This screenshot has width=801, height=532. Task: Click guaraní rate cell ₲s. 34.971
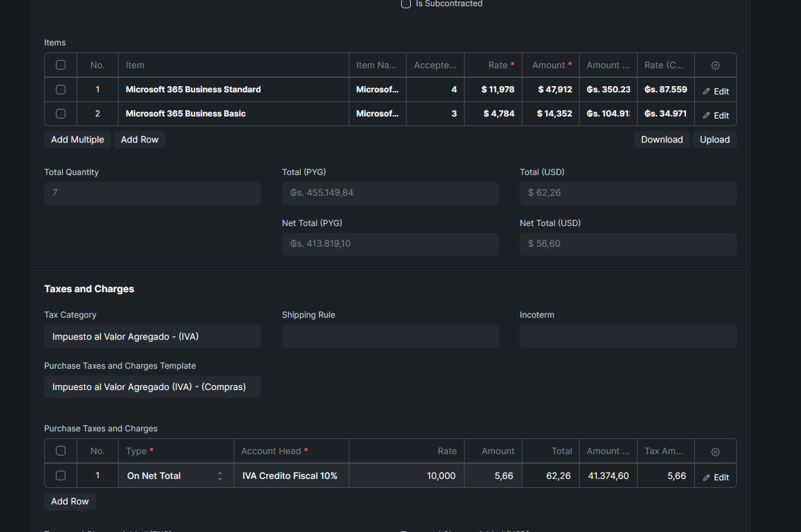[666, 113]
